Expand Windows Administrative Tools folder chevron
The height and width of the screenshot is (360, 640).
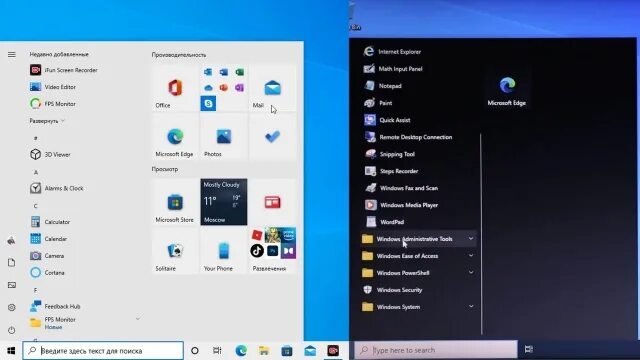coord(471,238)
